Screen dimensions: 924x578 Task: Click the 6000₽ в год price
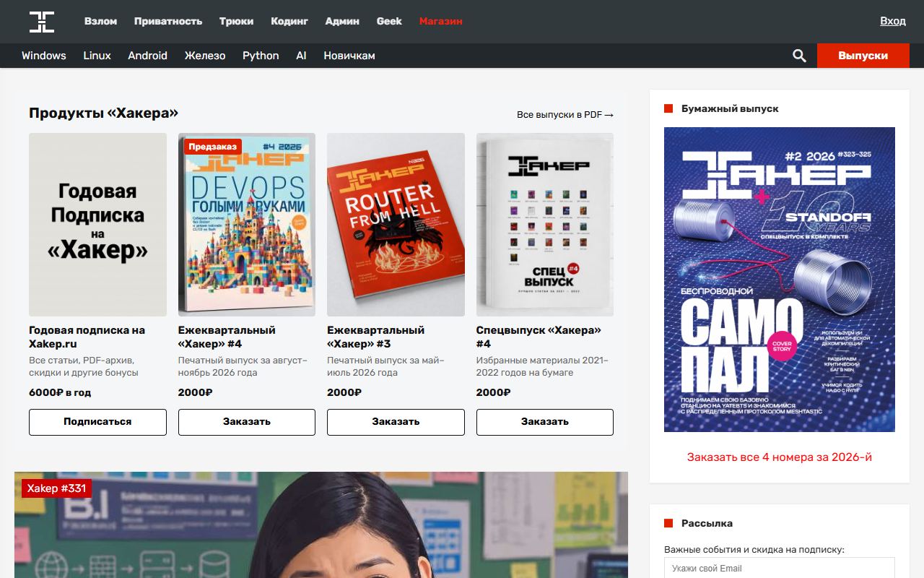click(60, 393)
